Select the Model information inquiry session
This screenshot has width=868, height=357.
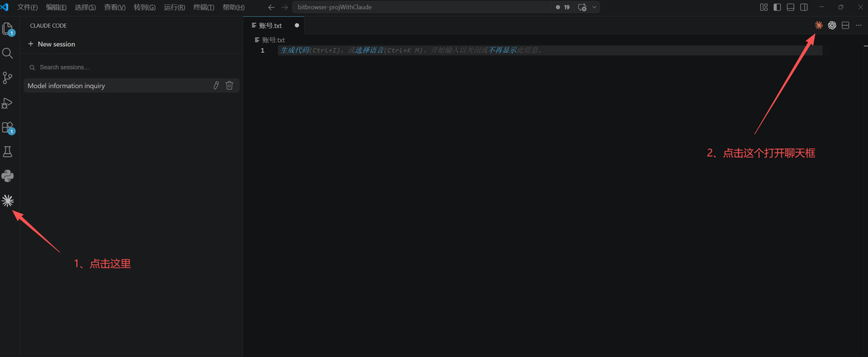pos(132,86)
